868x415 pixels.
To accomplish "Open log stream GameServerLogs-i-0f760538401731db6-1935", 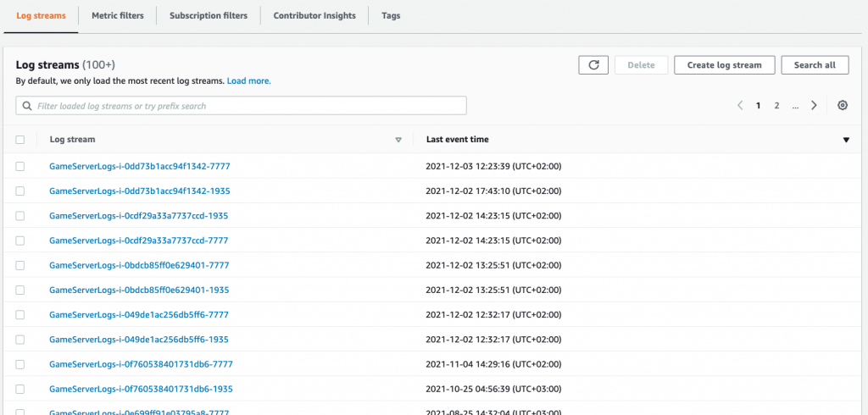I will point(141,389).
